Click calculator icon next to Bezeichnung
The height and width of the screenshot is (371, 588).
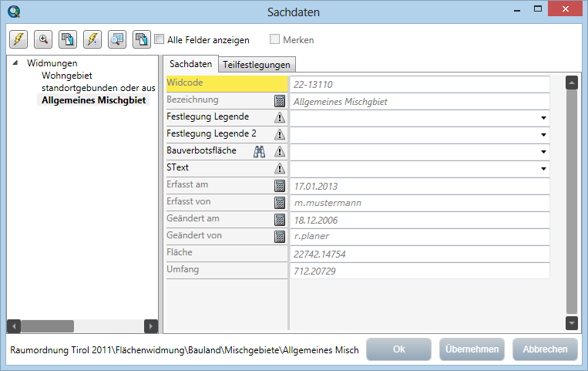280,100
